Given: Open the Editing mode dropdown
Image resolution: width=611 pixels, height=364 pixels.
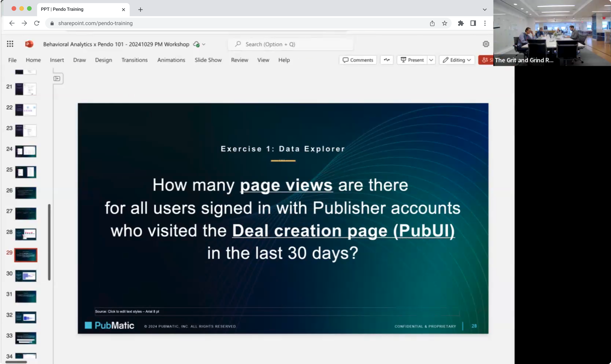Looking at the screenshot, I should point(457,60).
